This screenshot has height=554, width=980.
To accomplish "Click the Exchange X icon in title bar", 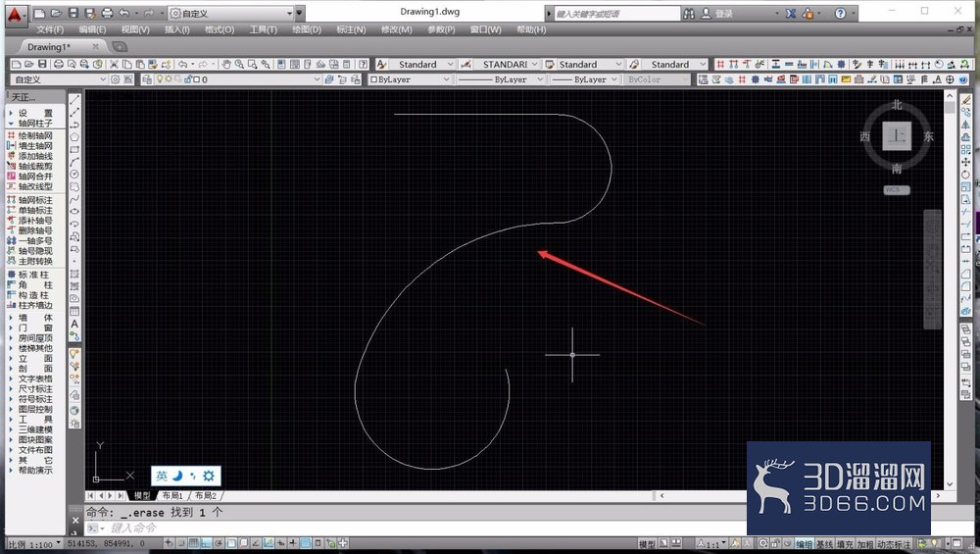I will coord(791,13).
